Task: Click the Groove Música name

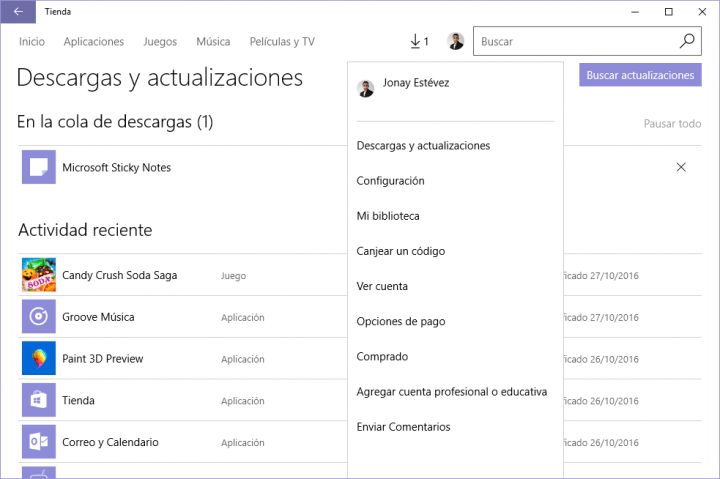Action: tap(98, 317)
